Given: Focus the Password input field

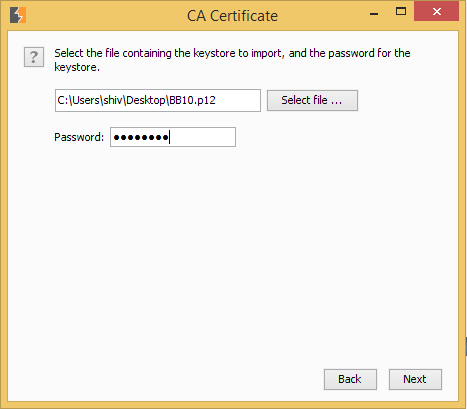Looking at the screenshot, I should tap(173, 137).
